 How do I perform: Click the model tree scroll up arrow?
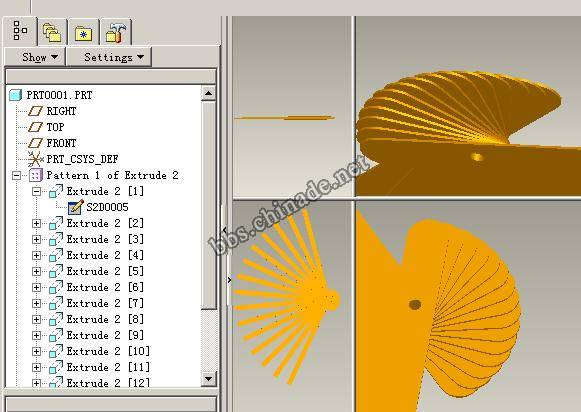(x=209, y=93)
